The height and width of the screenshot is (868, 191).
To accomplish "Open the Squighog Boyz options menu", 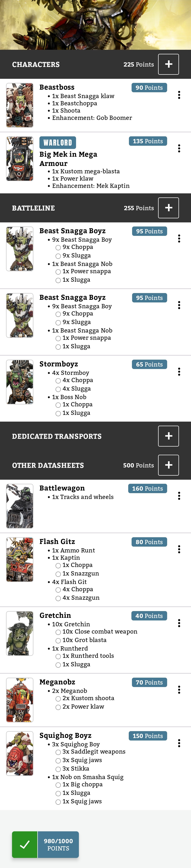I will [179, 743].
